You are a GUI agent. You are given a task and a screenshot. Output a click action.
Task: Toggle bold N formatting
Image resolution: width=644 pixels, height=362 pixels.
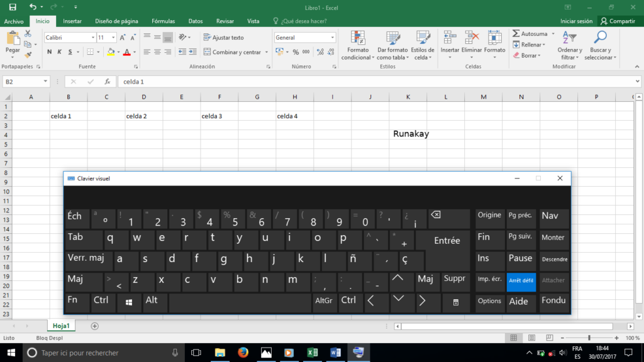click(x=50, y=52)
